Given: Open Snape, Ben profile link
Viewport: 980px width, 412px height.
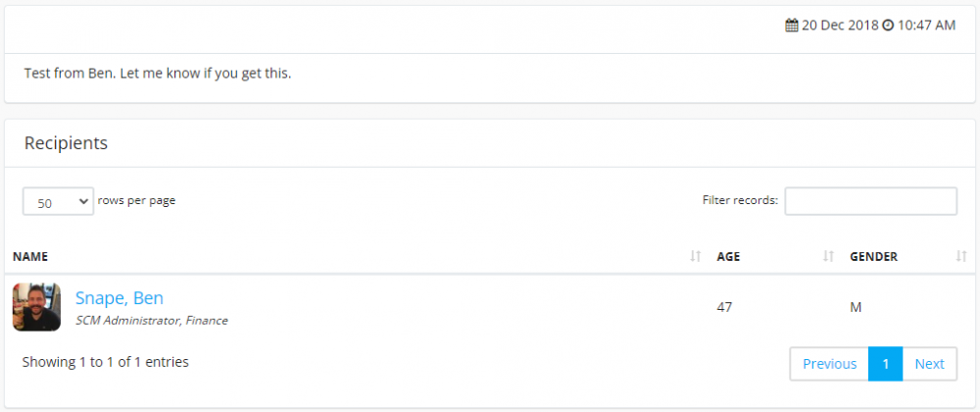Looking at the screenshot, I should point(120,298).
